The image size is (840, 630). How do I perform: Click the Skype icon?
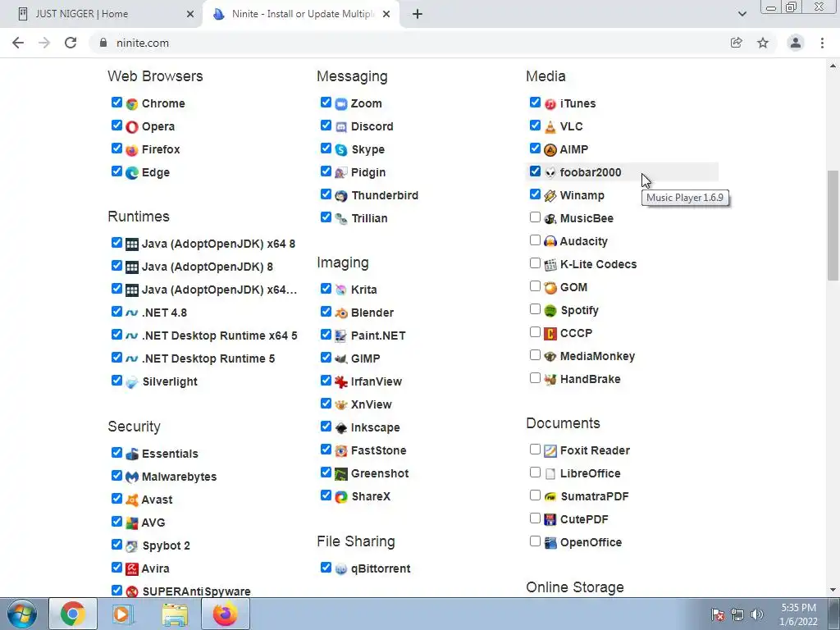click(x=341, y=150)
